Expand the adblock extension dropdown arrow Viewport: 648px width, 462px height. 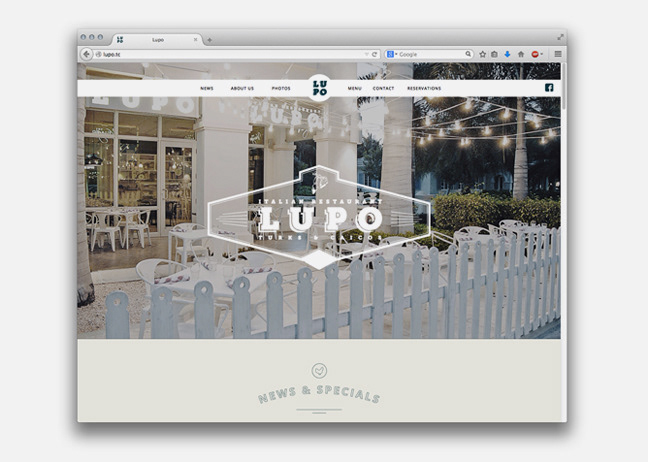click(541, 54)
